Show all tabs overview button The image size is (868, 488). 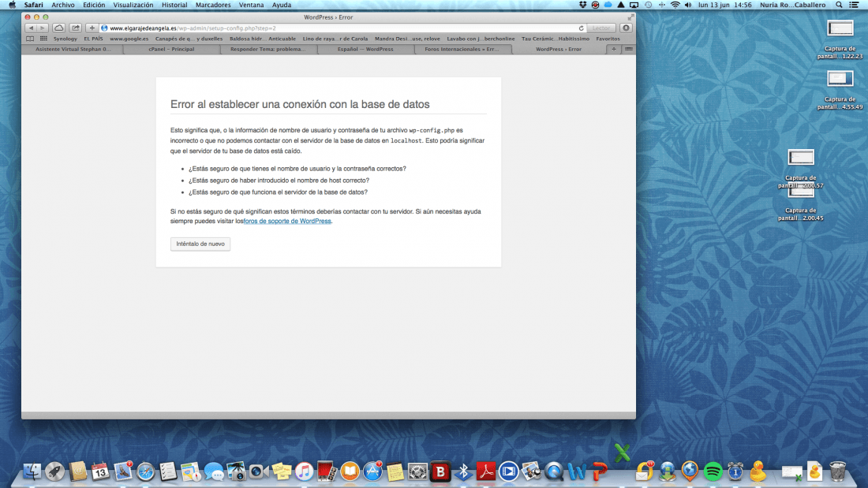coord(628,49)
